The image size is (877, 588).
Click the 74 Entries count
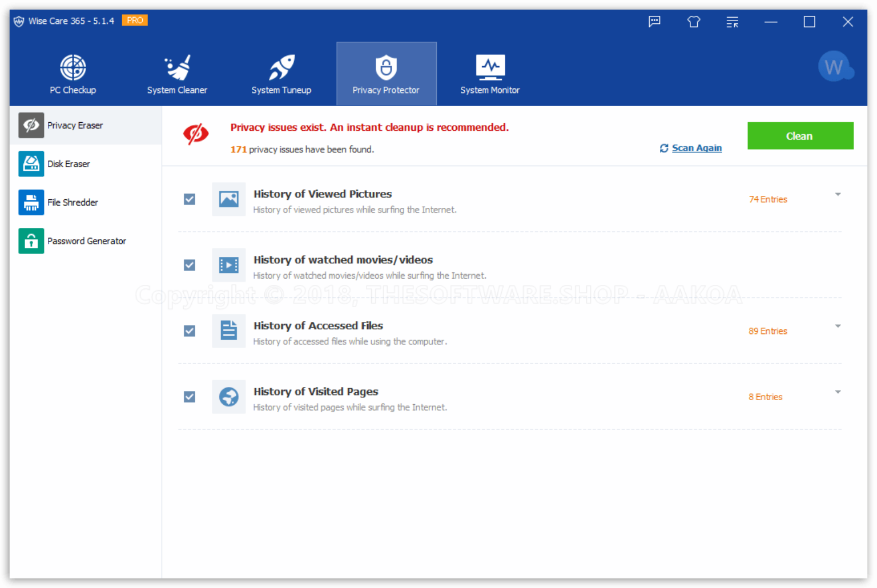tap(769, 199)
